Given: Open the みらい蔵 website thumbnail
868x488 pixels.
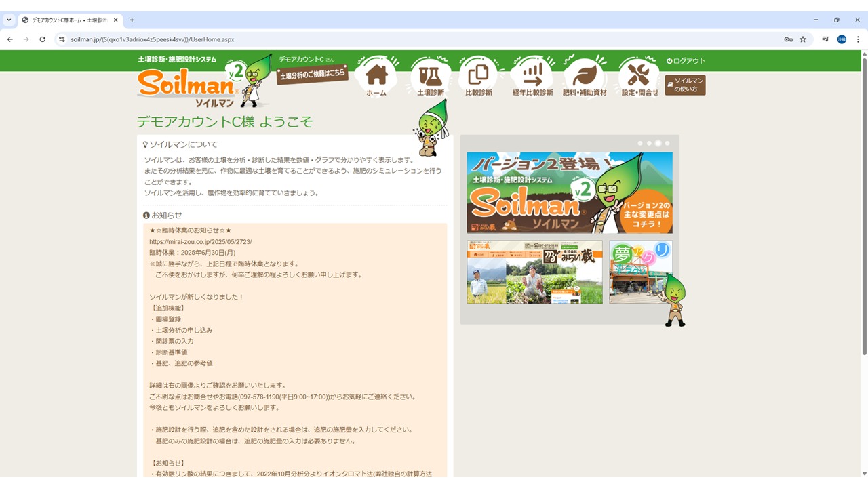Looking at the screenshot, I should (534, 272).
